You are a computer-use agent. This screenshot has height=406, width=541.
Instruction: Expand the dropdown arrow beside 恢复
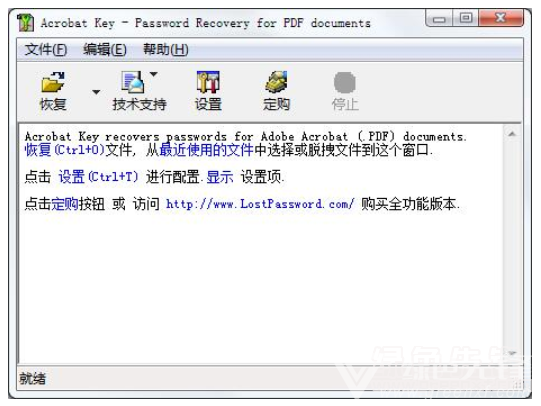pyautogui.click(x=96, y=92)
